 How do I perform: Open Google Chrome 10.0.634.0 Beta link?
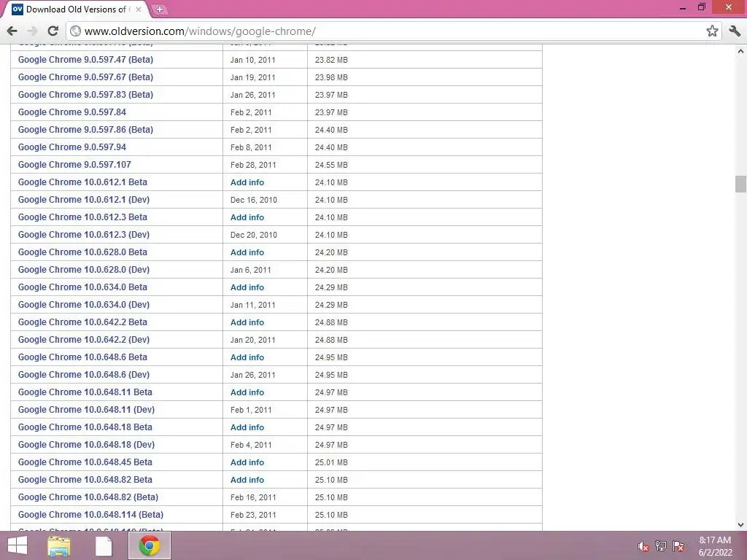point(82,287)
